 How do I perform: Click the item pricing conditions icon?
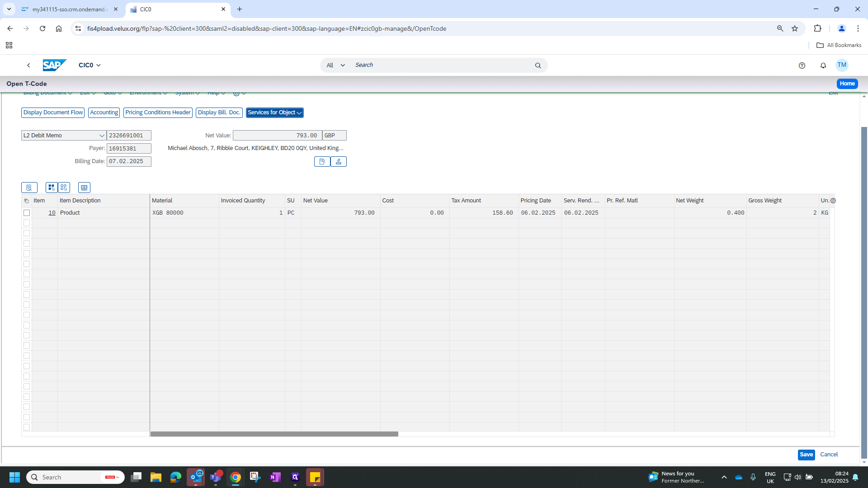tap(84, 188)
